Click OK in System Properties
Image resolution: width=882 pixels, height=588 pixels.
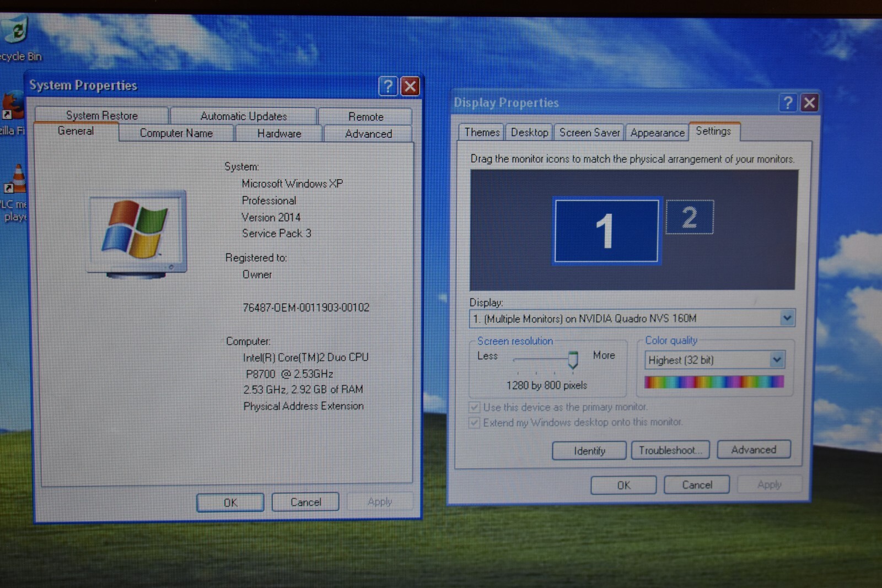click(x=230, y=503)
